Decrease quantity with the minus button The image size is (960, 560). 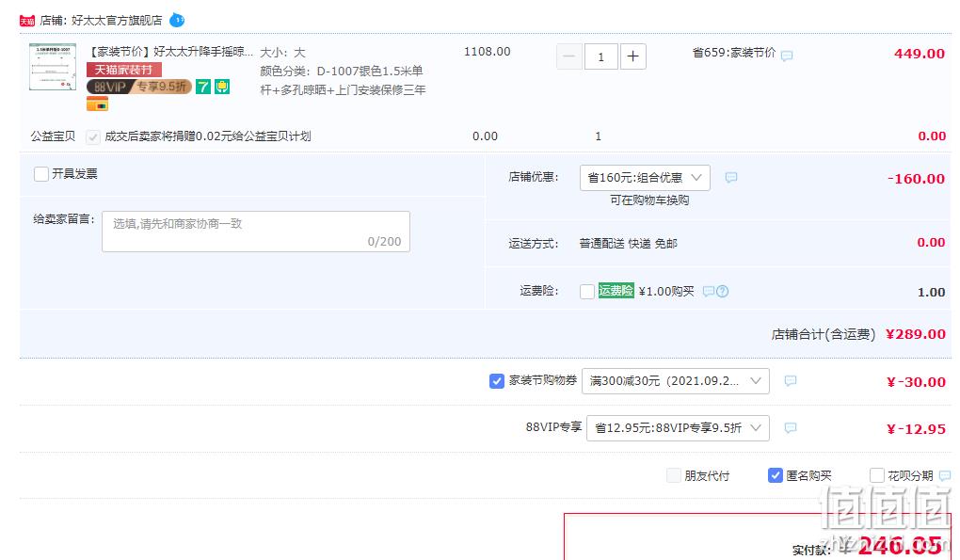(x=568, y=56)
